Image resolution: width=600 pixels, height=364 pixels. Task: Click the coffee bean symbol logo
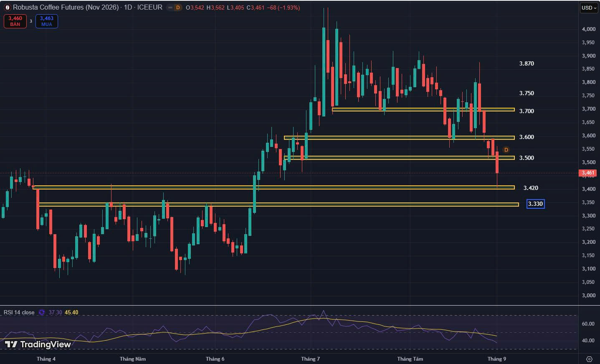coord(7,8)
